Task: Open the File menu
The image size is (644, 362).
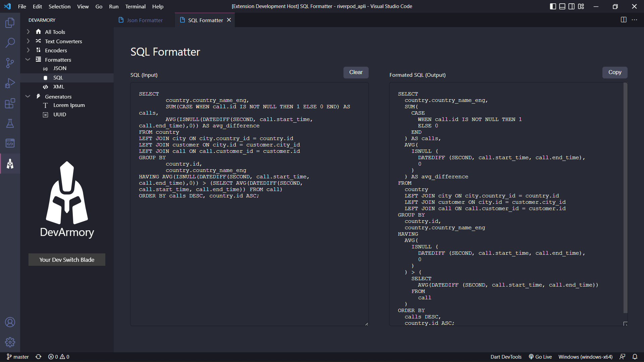Action: [22, 6]
